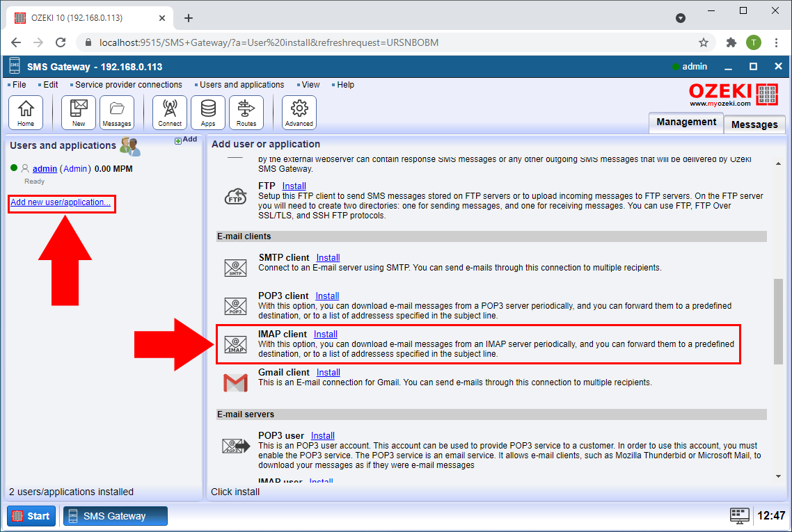Open the Home toolbar icon
The width and height of the screenshot is (792, 532).
(x=26, y=112)
